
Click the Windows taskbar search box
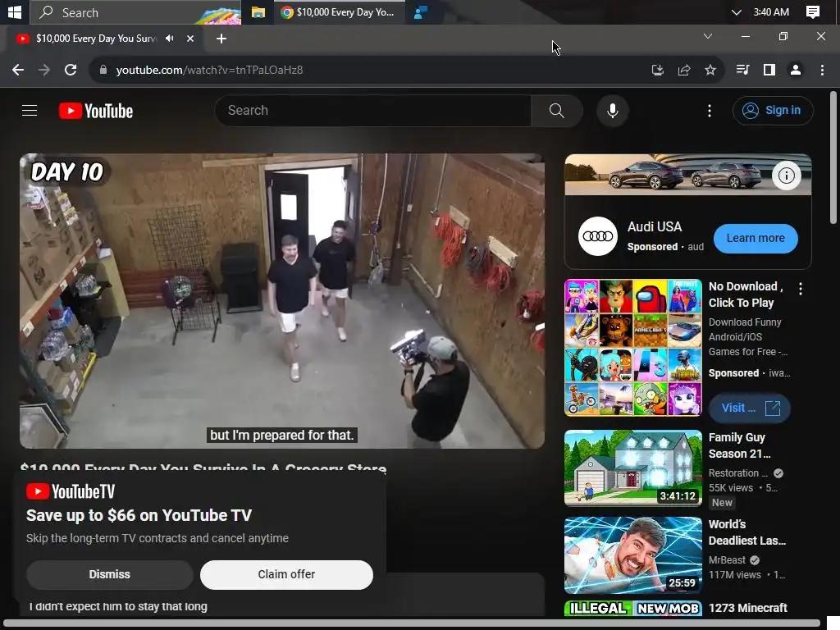(x=135, y=11)
